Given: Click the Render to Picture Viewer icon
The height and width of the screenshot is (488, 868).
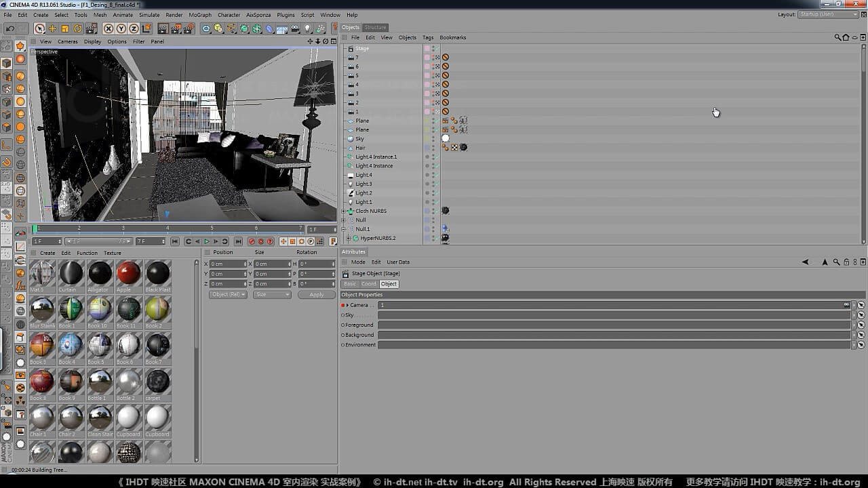Looking at the screenshot, I should point(175,28).
